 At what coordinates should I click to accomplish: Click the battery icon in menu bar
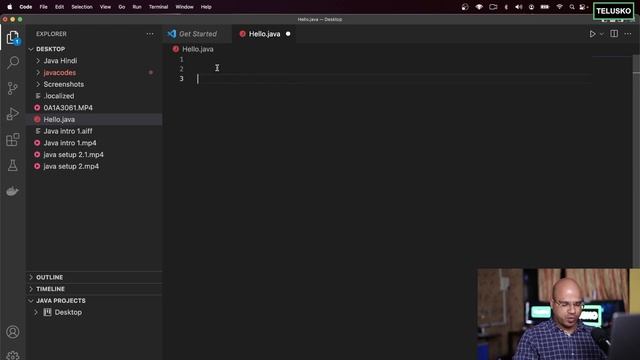pos(545,7)
